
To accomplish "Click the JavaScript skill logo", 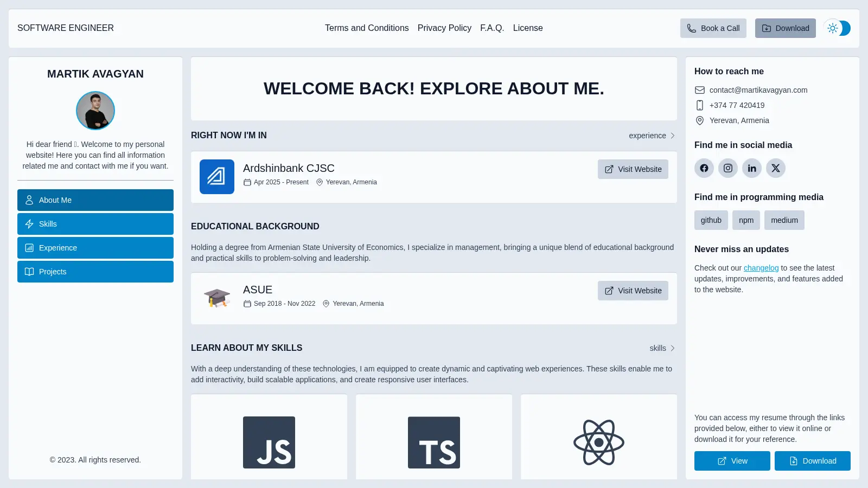I will (x=269, y=442).
